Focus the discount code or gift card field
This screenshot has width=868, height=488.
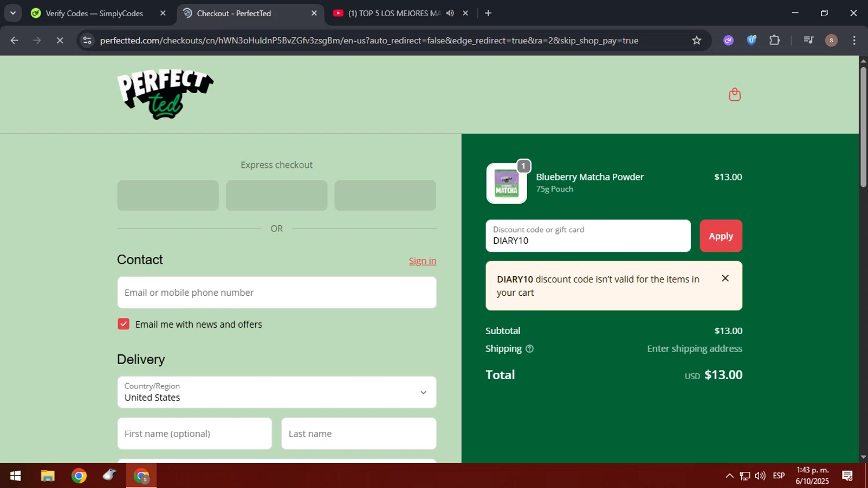click(588, 236)
